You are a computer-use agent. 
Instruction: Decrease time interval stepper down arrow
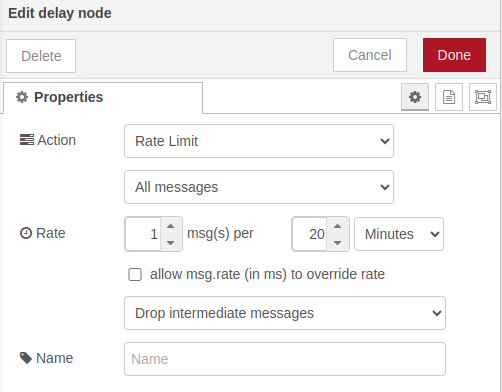337,242
